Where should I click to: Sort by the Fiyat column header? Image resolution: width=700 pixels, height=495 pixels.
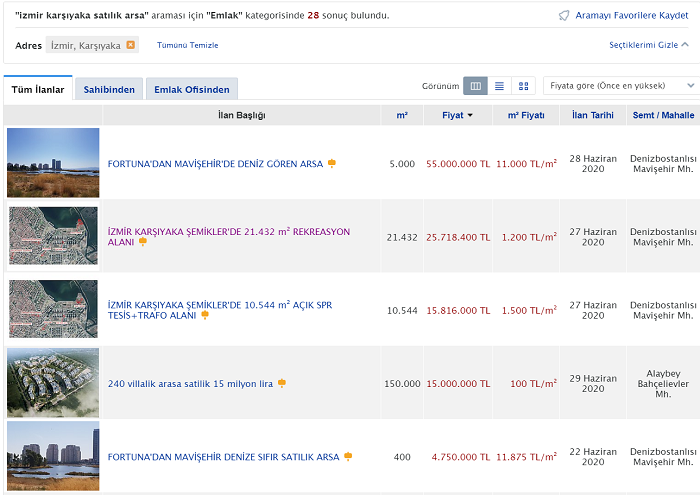point(457,116)
